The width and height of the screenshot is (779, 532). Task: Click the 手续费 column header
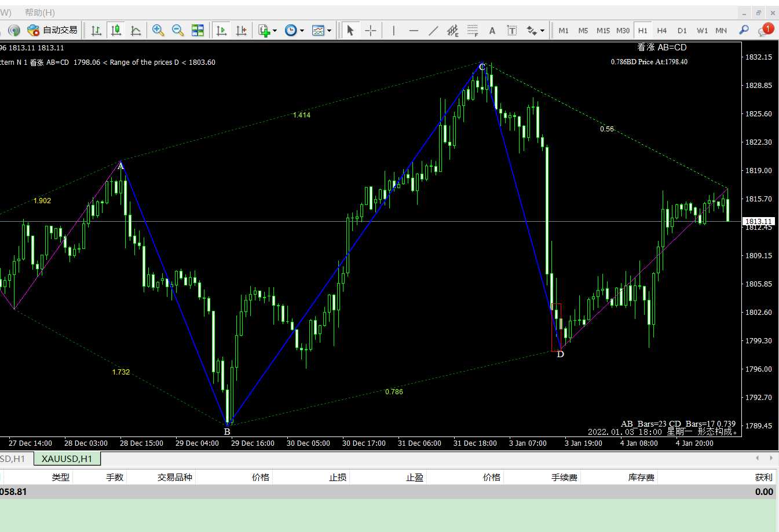point(565,477)
